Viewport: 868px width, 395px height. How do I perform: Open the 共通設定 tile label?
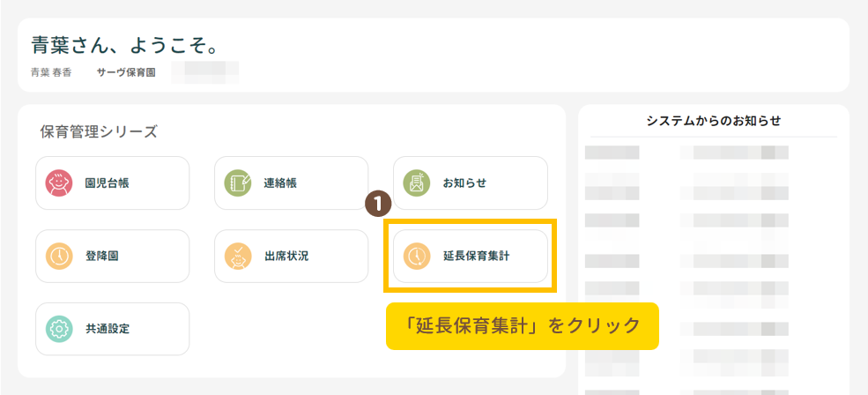click(107, 329)
